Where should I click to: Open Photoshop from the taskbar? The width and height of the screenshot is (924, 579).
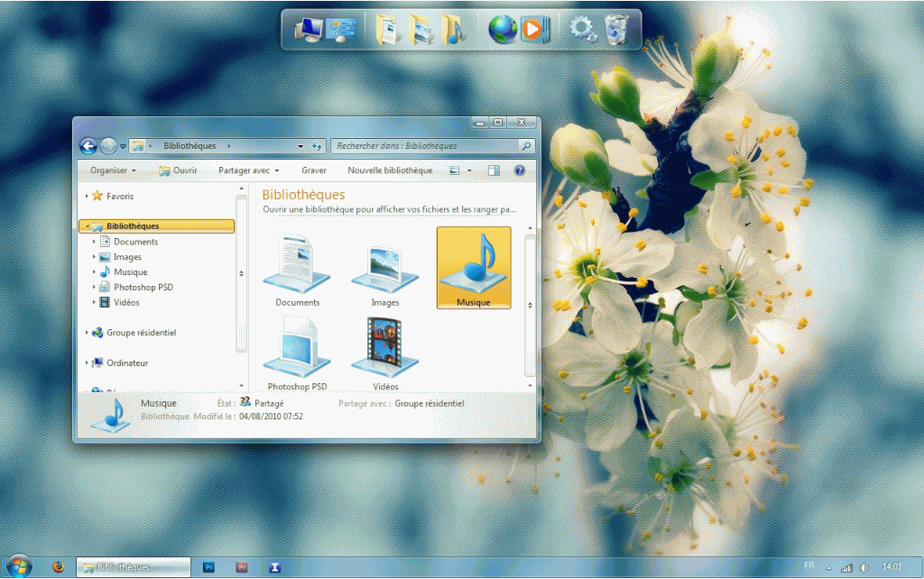click(208, 567)
